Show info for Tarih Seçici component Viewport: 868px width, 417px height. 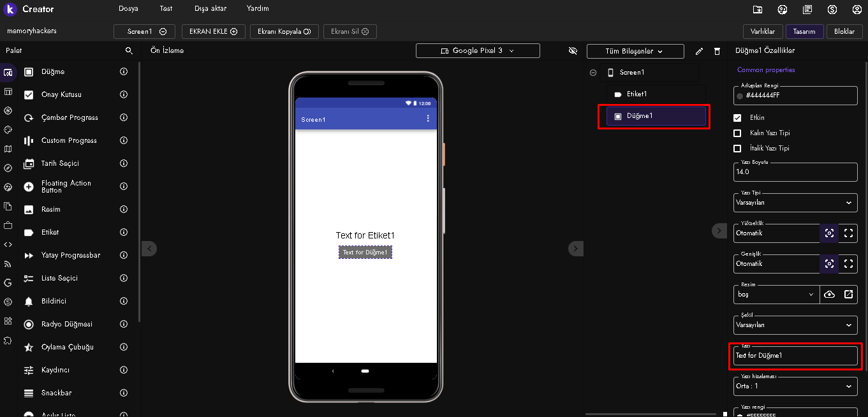(x=124, y=163)
